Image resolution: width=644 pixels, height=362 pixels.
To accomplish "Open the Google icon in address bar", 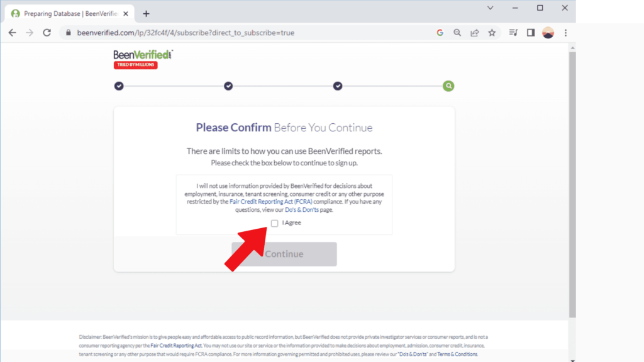I will pyautogui.click(x=440, y=33).
